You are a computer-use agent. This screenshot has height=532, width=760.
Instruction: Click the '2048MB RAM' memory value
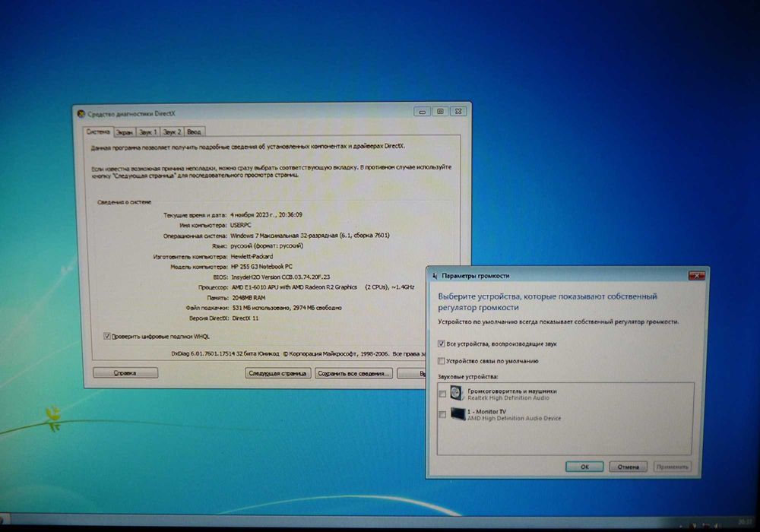pos(249,298)
